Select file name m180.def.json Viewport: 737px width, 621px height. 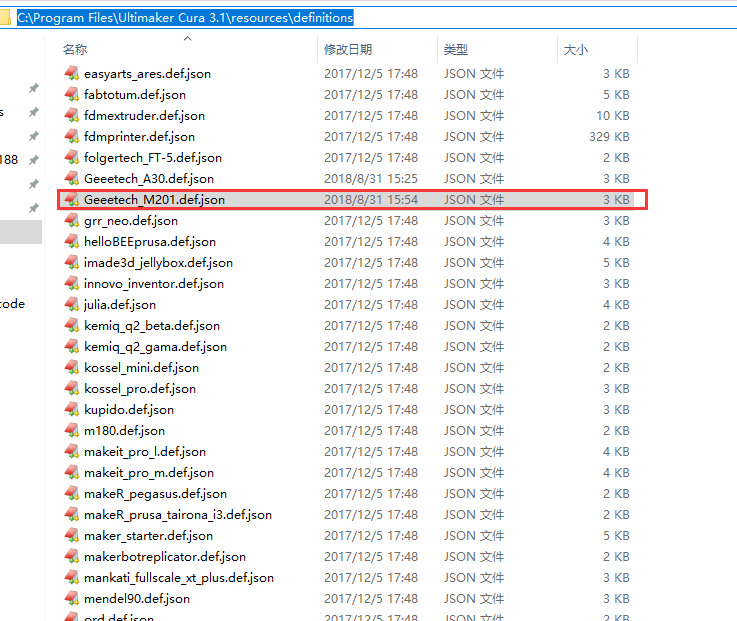pos(124,431)
